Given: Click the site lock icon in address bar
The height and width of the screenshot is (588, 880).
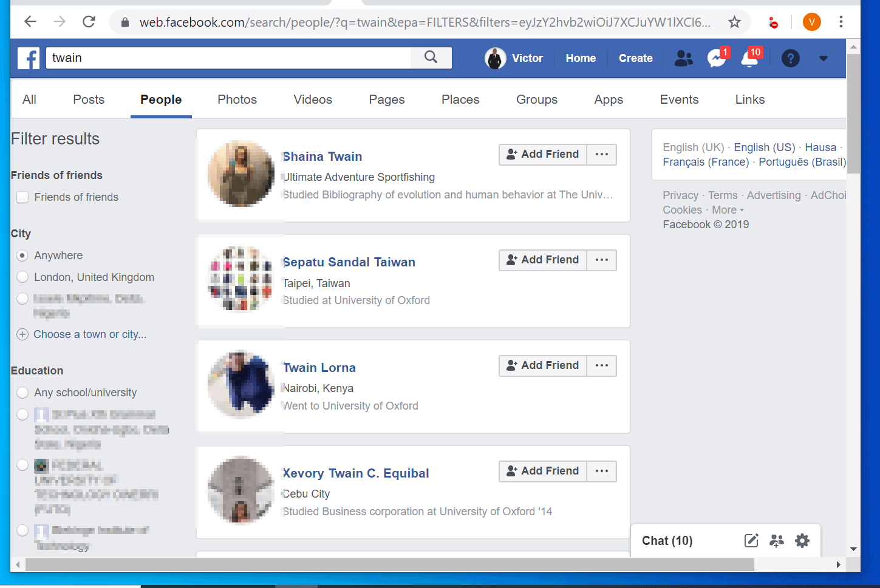Looking at the screenshot, I should point(125,22).
